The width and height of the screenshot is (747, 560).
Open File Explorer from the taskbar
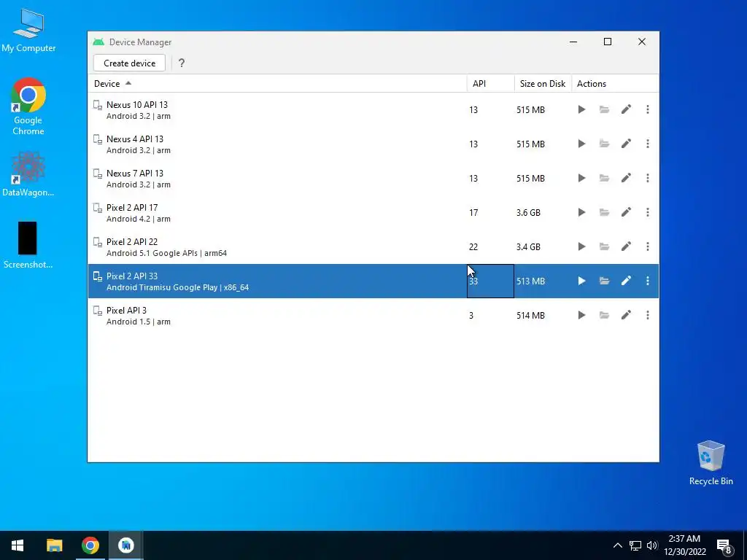coord(54,545)
